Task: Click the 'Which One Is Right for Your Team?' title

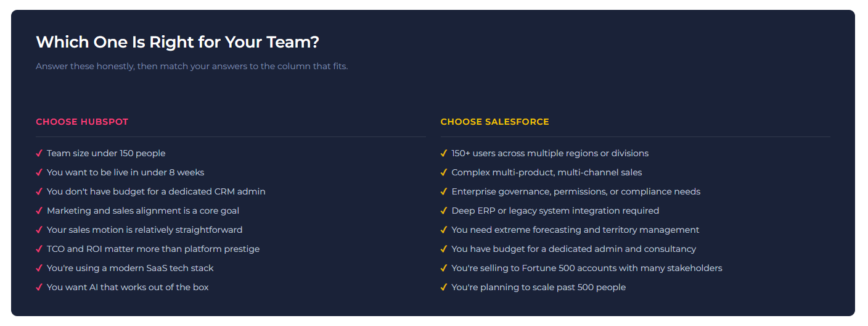Action: [178, 42]
